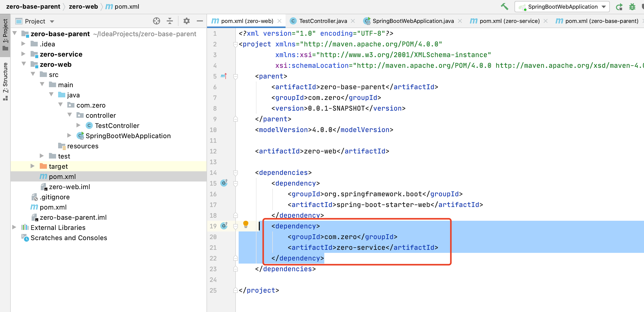The width and height of the screenshot is (644, 312).
Task: Run the application with the rerun icon
Action: [x=619, y=7]
